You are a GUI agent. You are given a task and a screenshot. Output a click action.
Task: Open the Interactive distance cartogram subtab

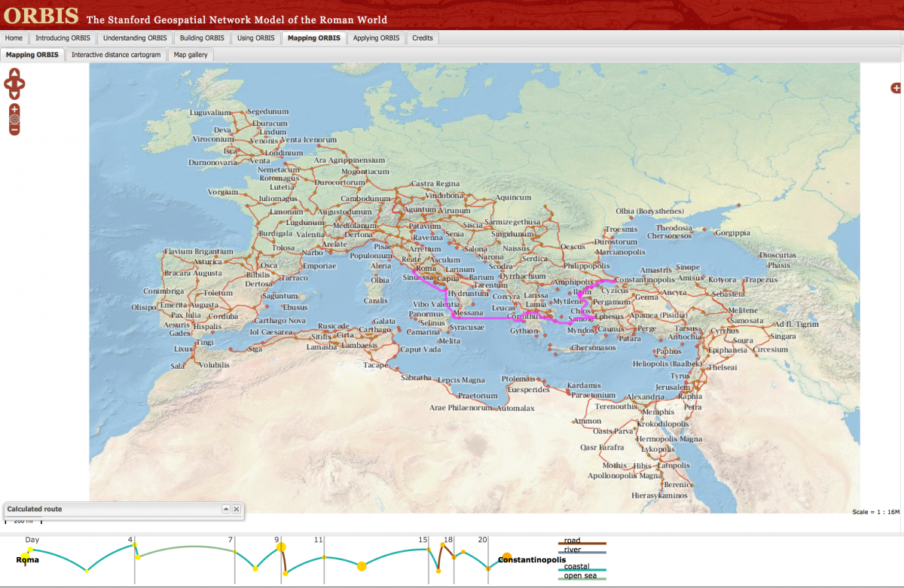click(x=116, y=54)
